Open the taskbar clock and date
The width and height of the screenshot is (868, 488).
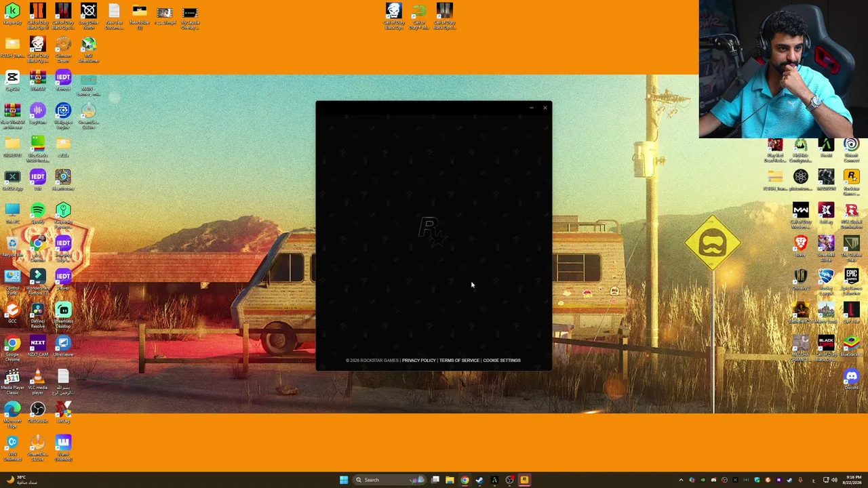point(851,480)
